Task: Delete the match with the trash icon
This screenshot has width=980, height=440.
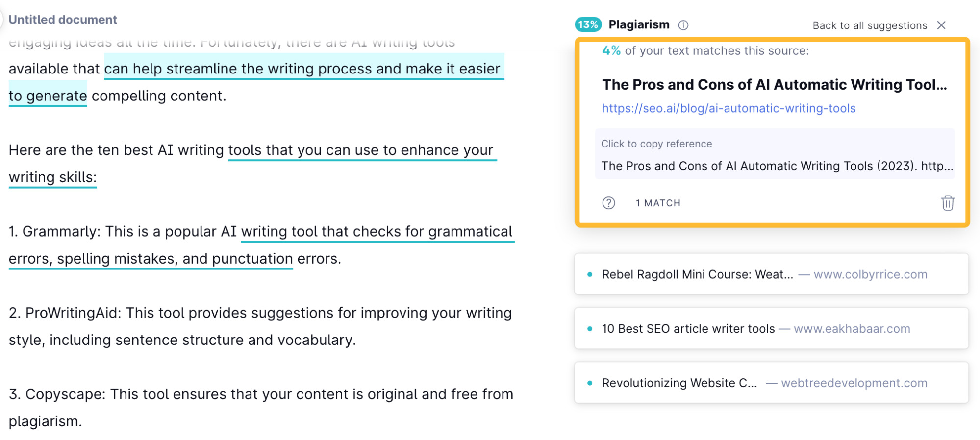Action: point(947,203)
